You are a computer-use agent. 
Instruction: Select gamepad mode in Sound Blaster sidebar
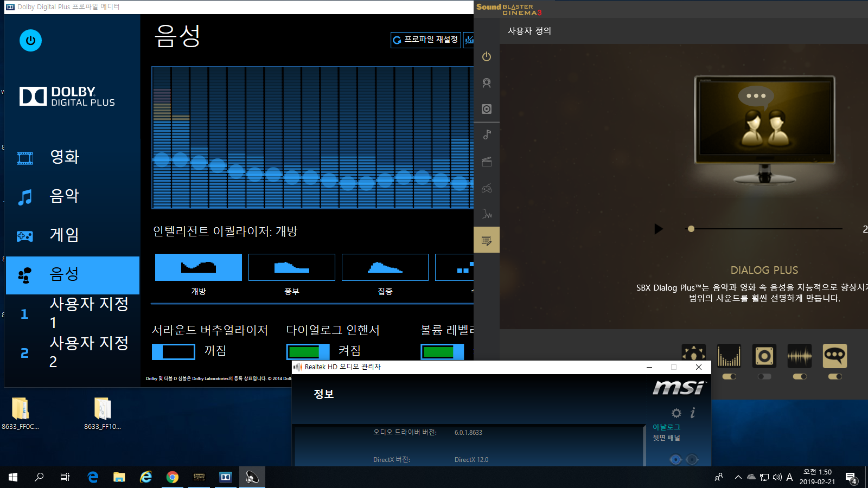click(487, 188)
